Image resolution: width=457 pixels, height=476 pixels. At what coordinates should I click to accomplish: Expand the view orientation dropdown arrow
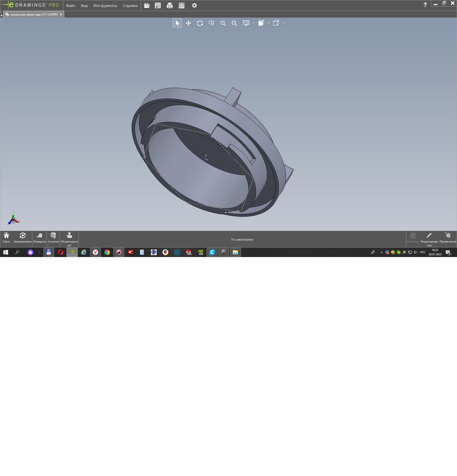point(268,23)
